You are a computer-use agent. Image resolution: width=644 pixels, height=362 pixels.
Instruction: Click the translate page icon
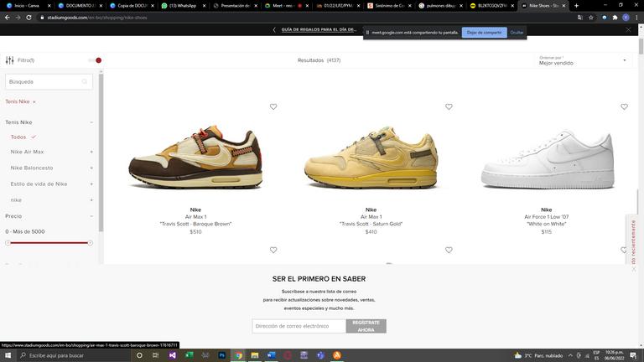pyautogui.click(x=579, y=18)
